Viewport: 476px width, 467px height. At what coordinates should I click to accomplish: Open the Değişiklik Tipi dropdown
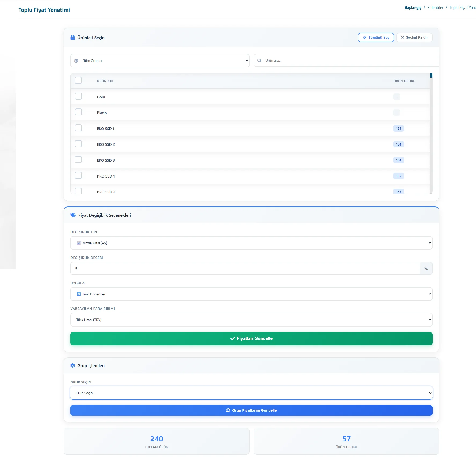tap(251, 243)
